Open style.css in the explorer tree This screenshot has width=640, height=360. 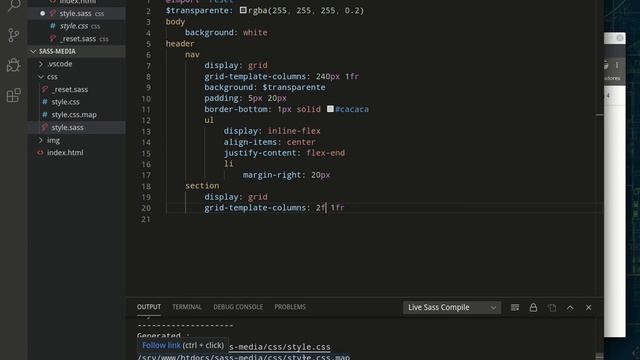77,102
